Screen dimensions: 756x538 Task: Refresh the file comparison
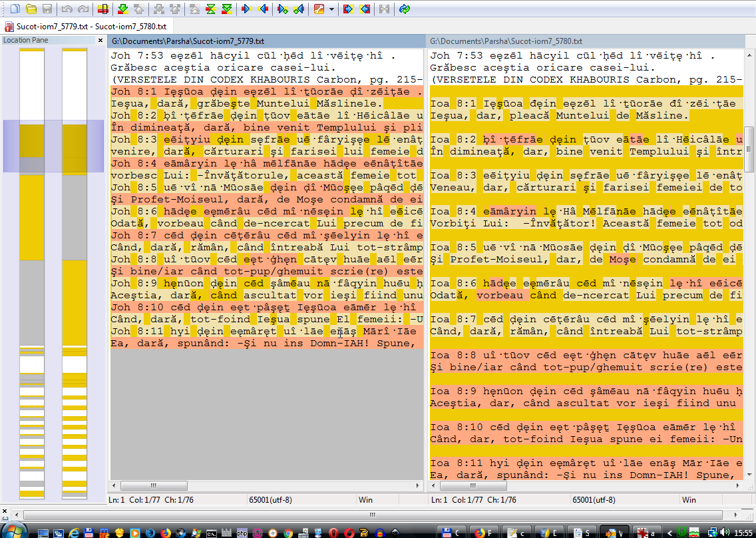click(x=405, y=9)
